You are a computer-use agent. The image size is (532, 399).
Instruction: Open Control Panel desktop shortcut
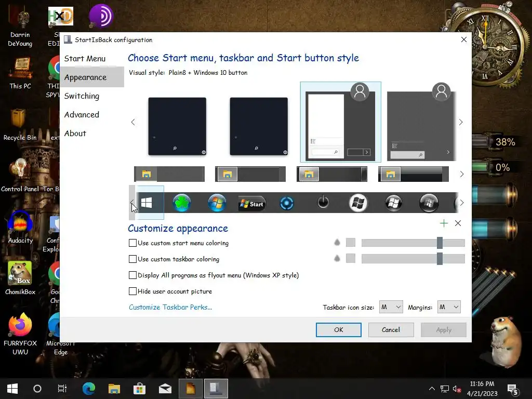coord(20,176)
